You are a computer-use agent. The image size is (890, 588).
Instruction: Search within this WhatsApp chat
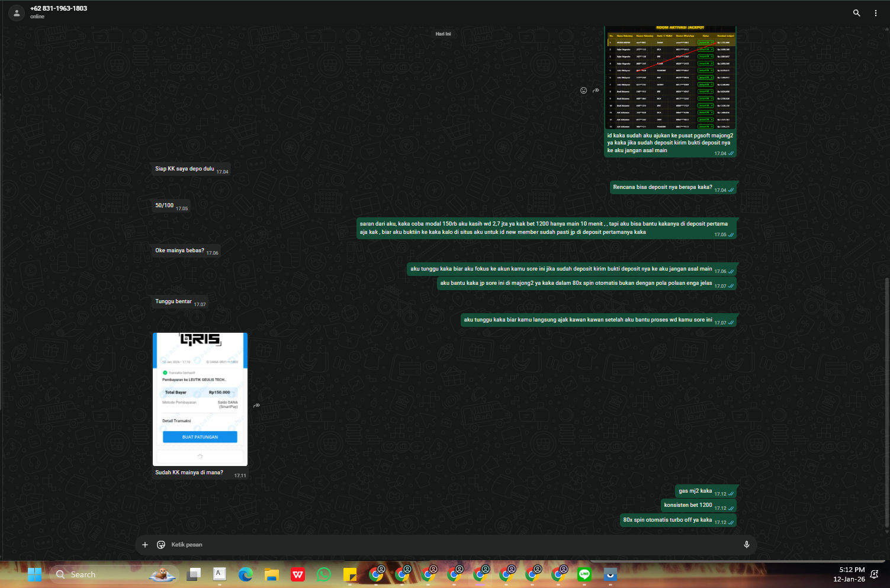856,12
